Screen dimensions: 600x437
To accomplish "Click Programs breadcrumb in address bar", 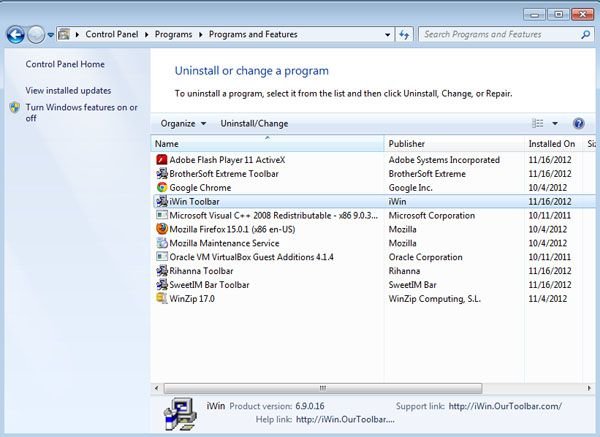I will [173, 34].
